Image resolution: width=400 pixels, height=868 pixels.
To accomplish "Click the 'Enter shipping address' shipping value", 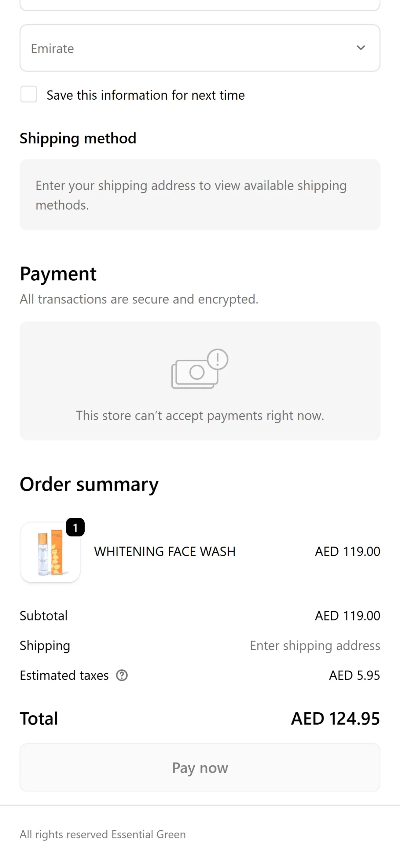I will click(x=315, y=646).
